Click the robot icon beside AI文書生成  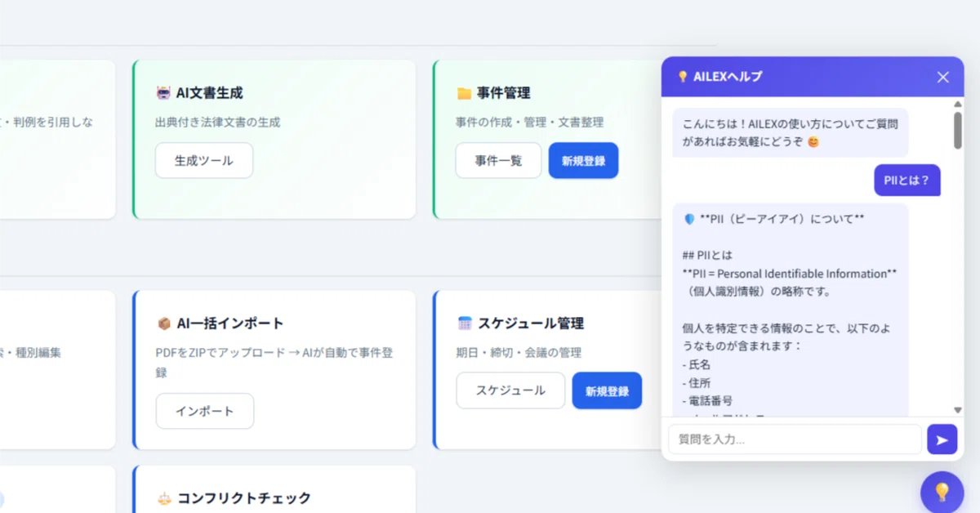tap(163, 93)
